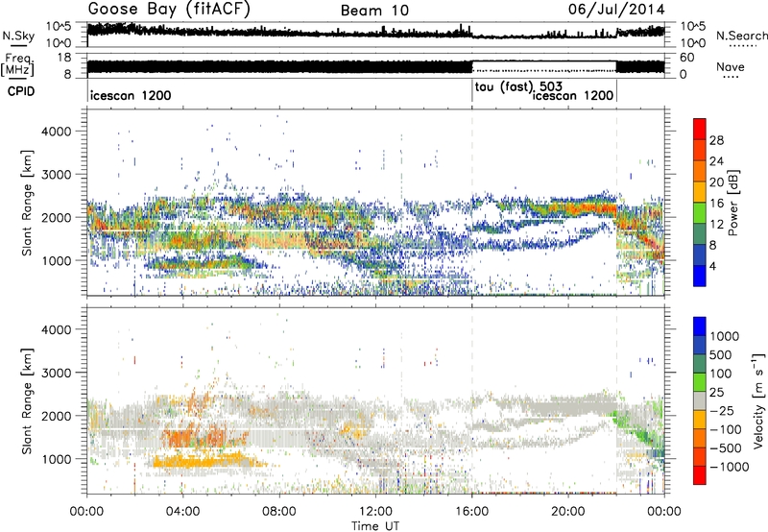
Task: Click the 'N.Search' legend label
Action: tap(741, 36)
